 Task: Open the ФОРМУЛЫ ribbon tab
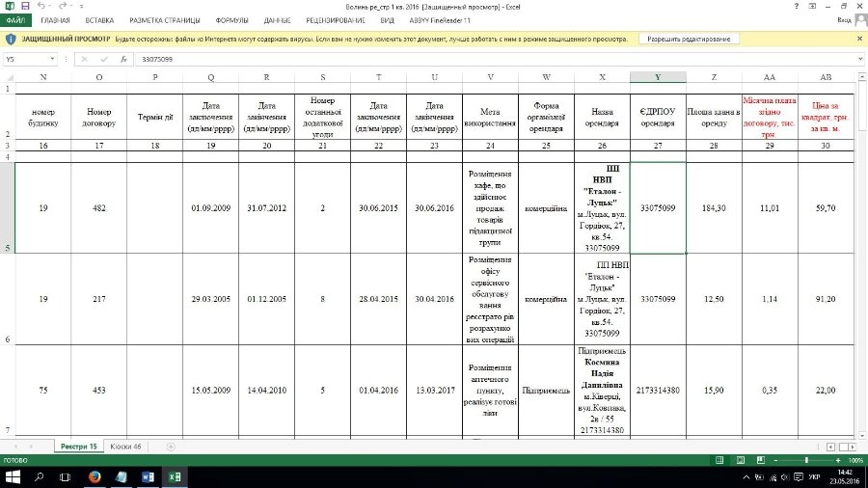(x=203, y=19)
